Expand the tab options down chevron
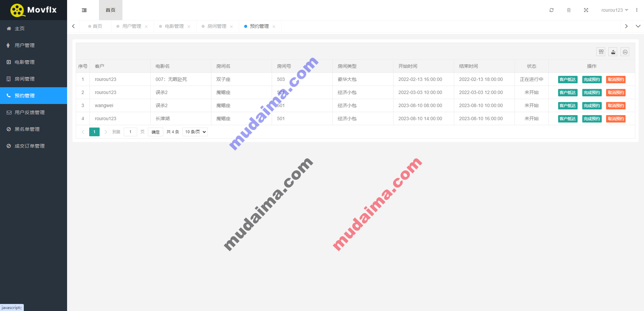This screenshot has height=311, width=644. [x=638, y=26]
